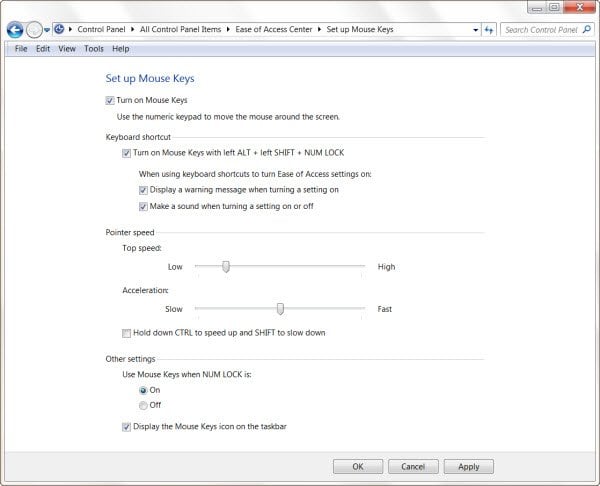Expand the arrow after Control Panel breadcrumb
The image size is (600, 486).
tap(132, 29)
